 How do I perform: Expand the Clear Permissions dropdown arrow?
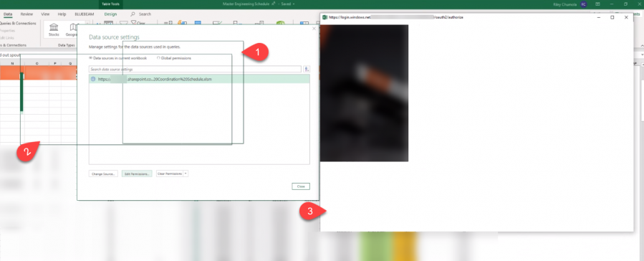coord(186,174)
